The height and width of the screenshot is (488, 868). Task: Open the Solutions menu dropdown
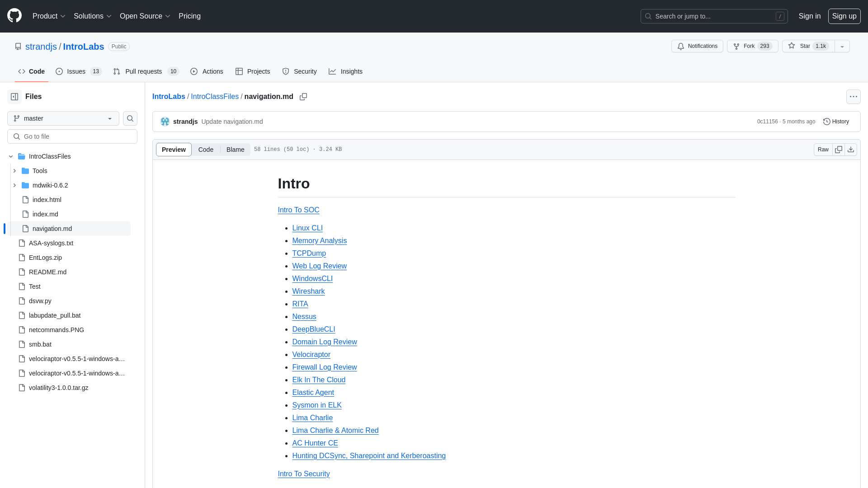(93, 16)
